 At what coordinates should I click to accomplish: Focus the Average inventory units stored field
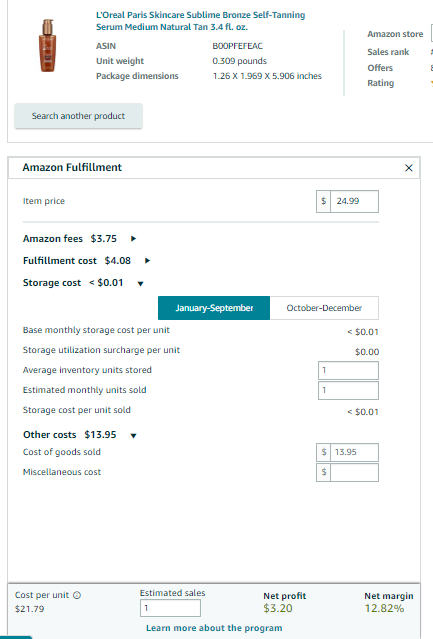348,370
